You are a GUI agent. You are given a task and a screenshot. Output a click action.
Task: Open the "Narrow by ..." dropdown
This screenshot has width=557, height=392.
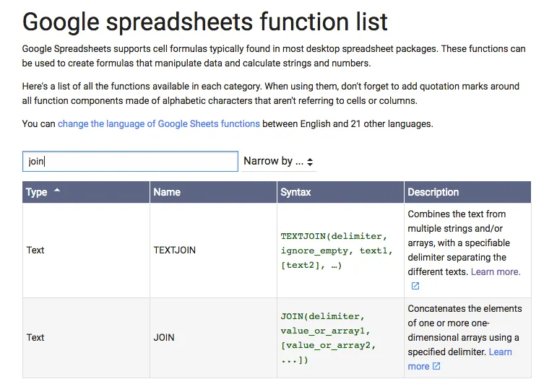pos(279,162)
